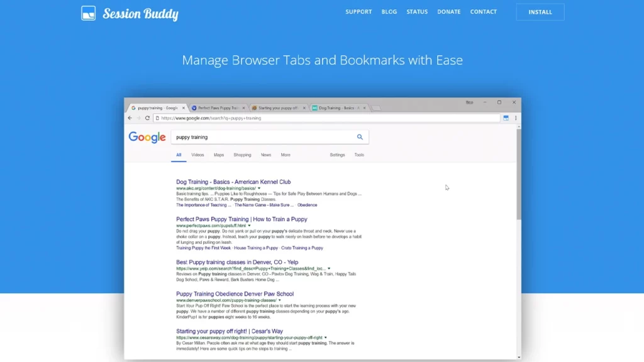This screenshot has width=644, height=362.
Task: Switch to the Starting your puppy off tab
Action: 275,108
